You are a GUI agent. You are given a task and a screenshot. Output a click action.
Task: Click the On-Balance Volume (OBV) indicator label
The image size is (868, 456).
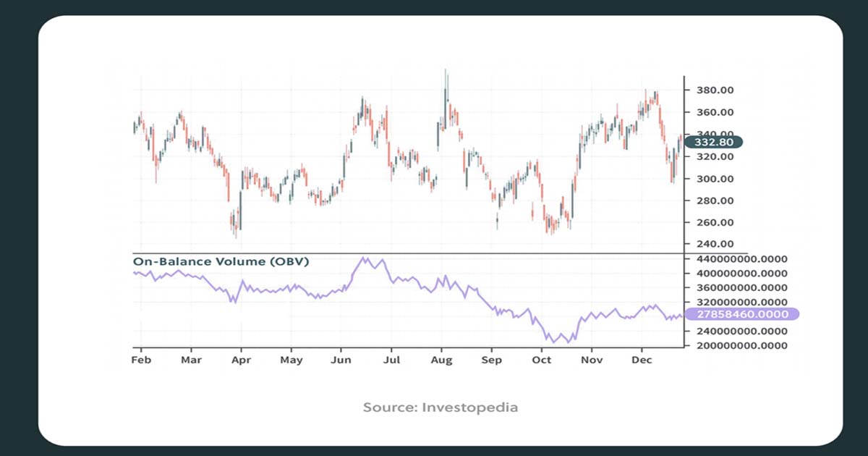[x=220, y=261]
